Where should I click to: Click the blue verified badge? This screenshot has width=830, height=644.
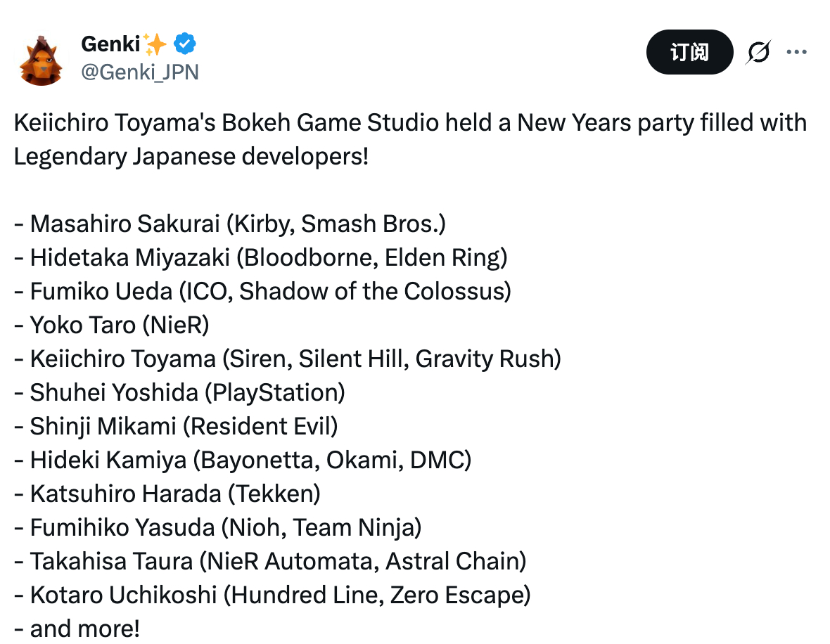[x=185, y=44]
